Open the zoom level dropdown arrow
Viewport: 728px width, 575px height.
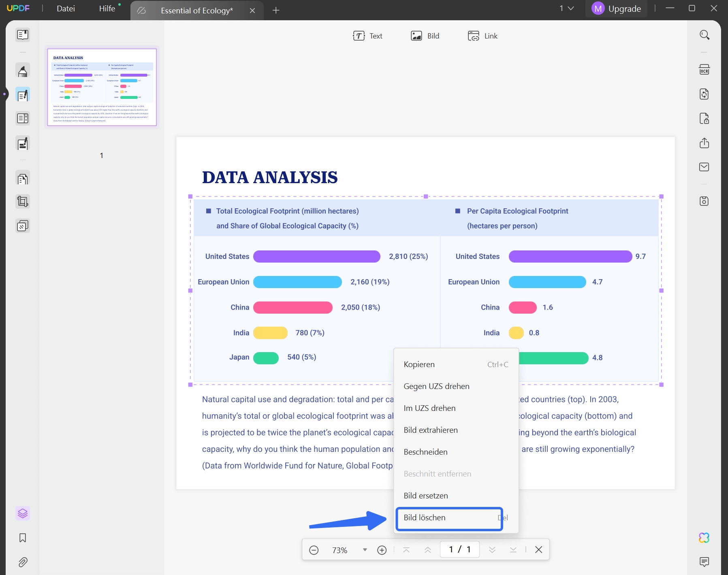tap(365, 550)
